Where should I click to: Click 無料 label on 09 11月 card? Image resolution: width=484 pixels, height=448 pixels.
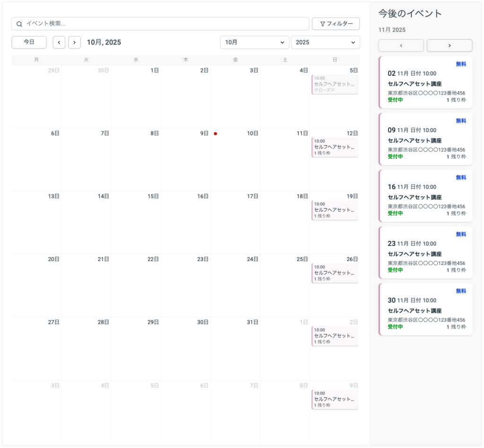point(460,121)
